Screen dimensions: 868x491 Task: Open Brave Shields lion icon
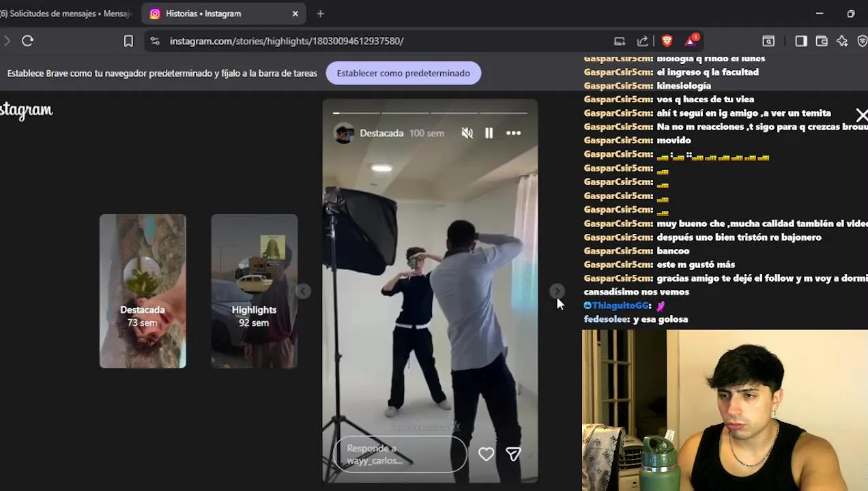(x=667, y=41)
